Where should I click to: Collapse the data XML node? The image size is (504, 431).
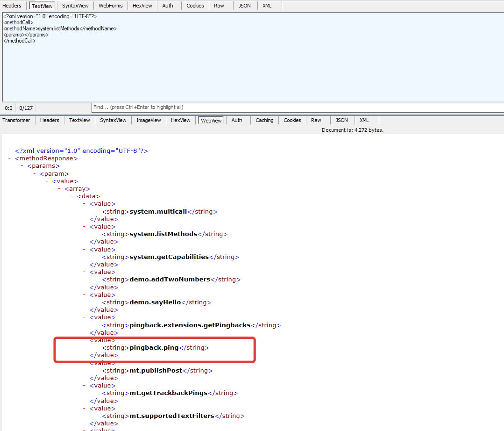point(72,196)
